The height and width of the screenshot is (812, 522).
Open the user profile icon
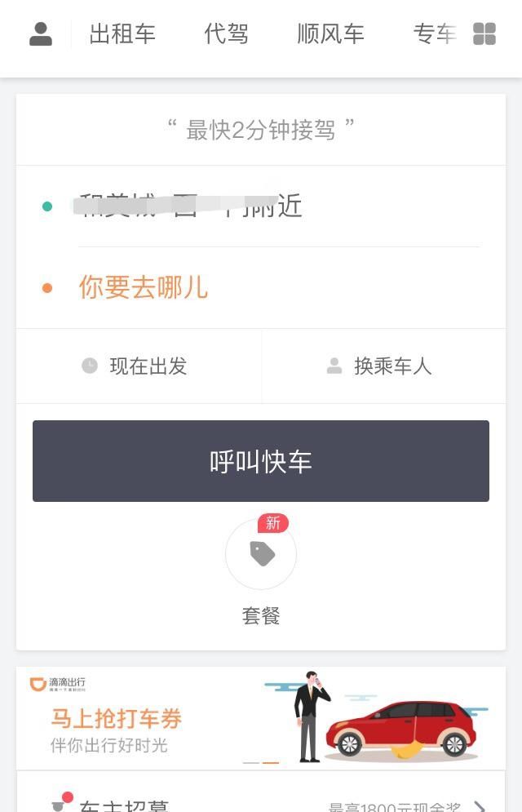40,33
